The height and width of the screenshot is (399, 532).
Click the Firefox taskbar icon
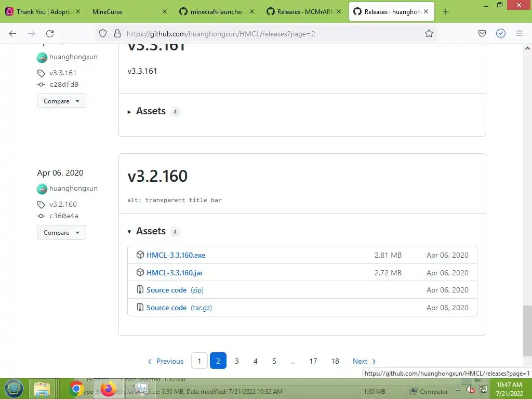pyautogui.click(x=108, y=389)
